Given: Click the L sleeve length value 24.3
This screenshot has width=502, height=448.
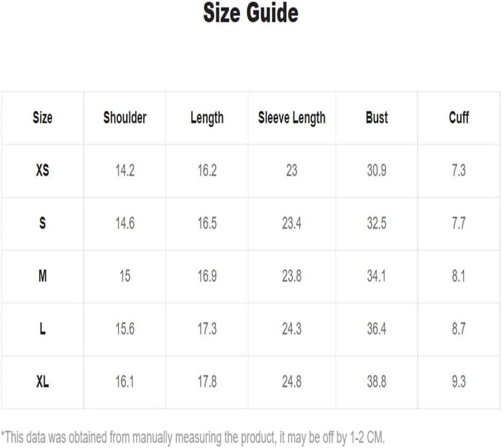Looking at the screenshot, I should pyautogui.click(x=292, y=328).
